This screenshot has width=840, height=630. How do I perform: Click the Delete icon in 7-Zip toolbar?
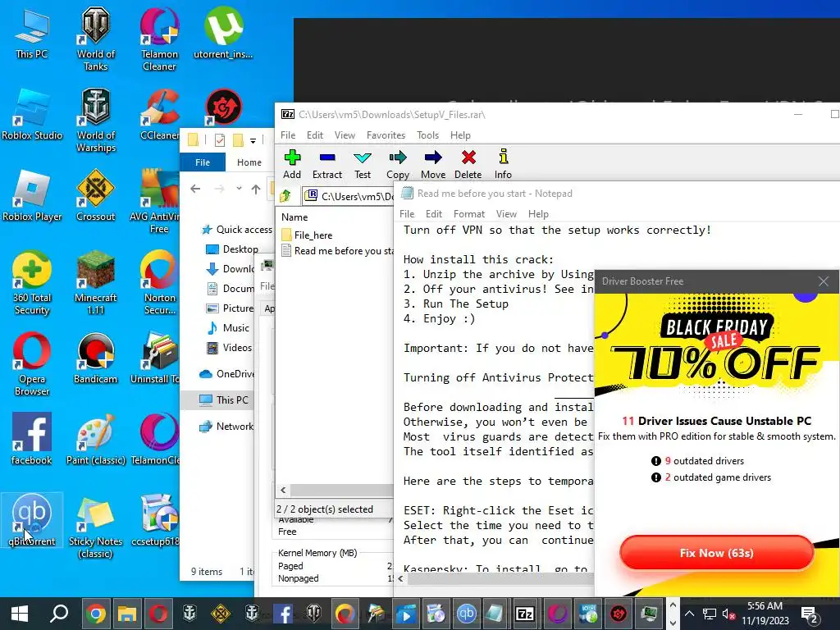click(x=468, y=164)
